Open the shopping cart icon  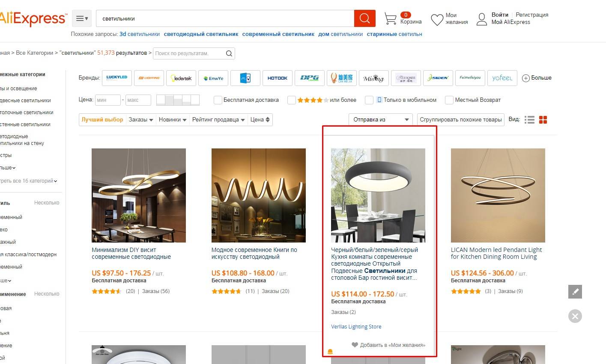click(390, 18)
